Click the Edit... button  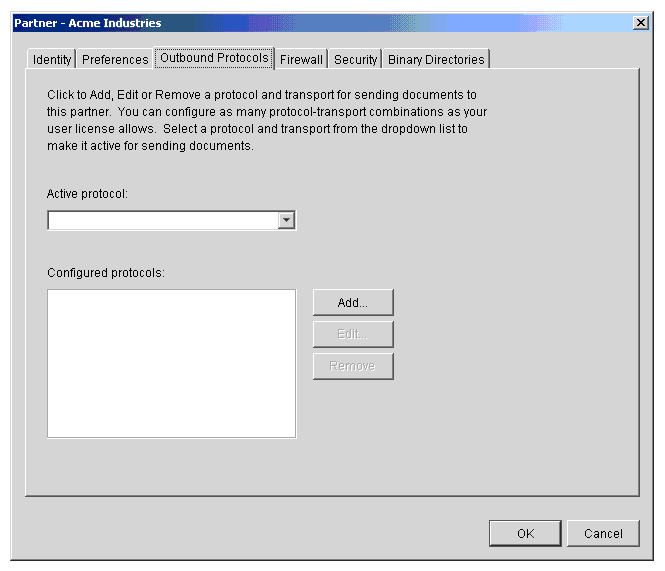[353, 334]
